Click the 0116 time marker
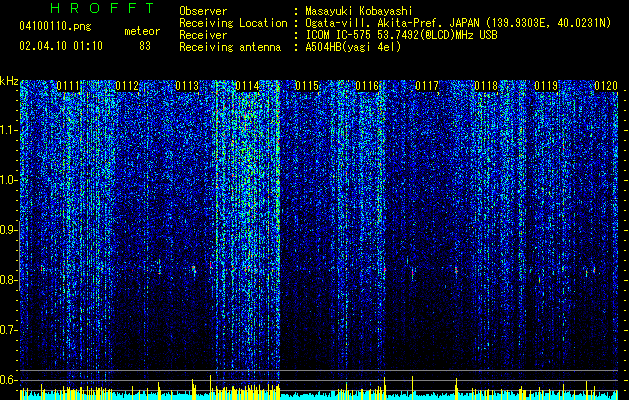Viewport: 629px width, 400px height. pyautogui.click(x=367, y=86)
